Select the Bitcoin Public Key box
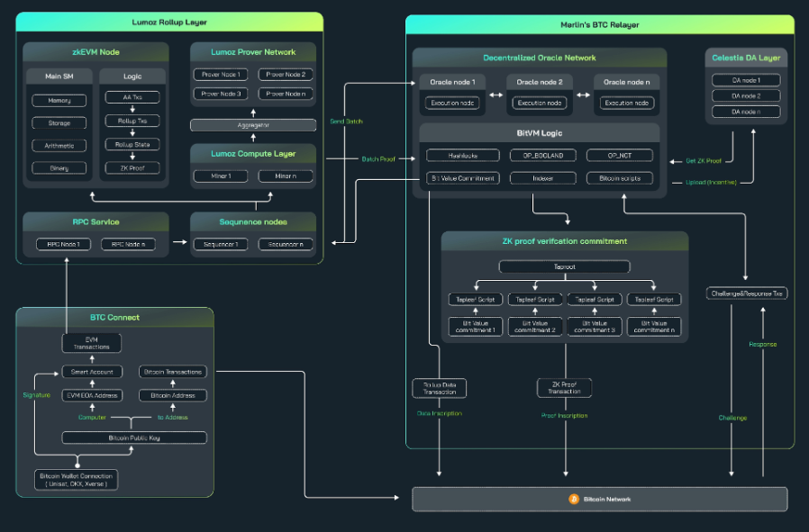The width and height of the screenshot is (809, 532). point(133,437)
